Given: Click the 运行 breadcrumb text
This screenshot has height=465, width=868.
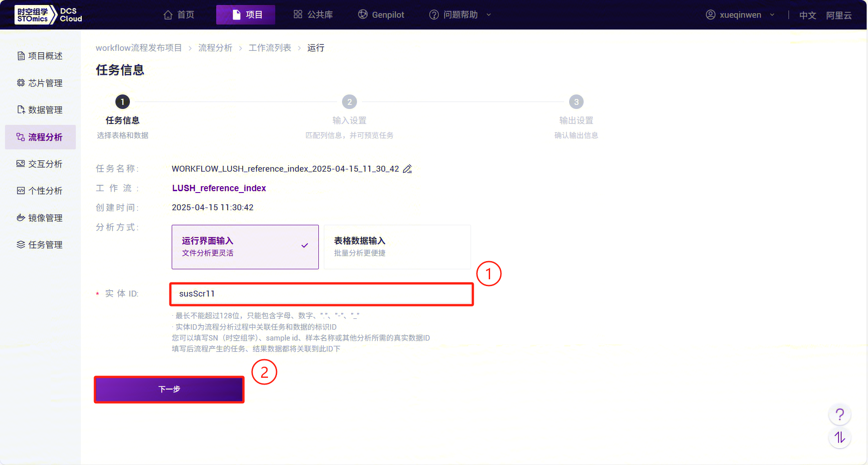Looking at the screenshot, I should 316,48.
